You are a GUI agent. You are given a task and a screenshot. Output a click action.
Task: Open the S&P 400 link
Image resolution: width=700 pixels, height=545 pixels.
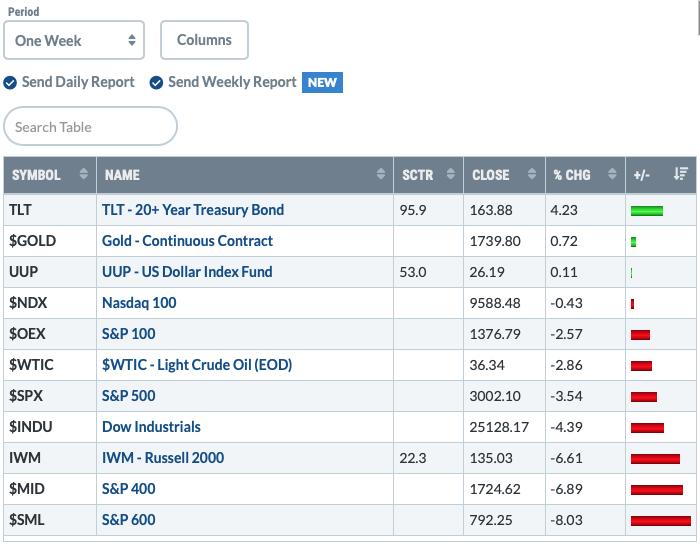[x=129, y=489]
